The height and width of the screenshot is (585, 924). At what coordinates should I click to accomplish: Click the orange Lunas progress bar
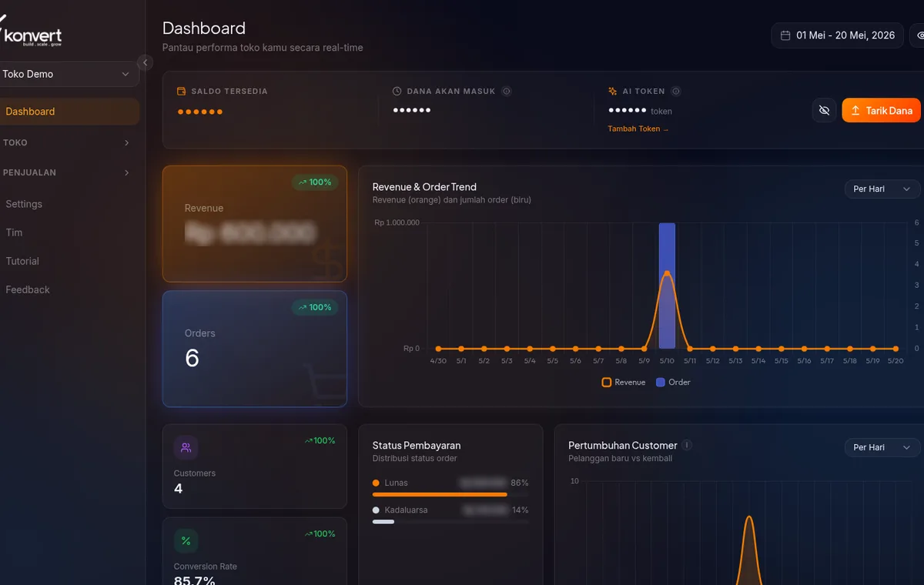pos(440,494)
